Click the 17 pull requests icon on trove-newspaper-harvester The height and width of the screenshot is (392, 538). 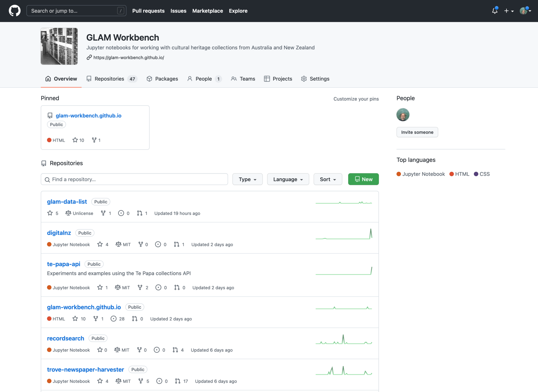click(x=178, y=381)
